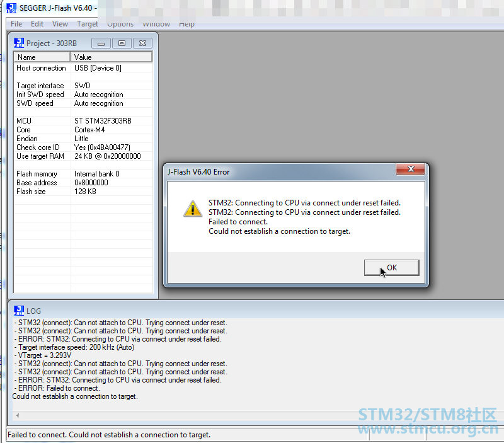Click 'ERROR: Failed to connect.' log line
The height and width of the screenshot is (443, 504).
click(x=57, y=388)
